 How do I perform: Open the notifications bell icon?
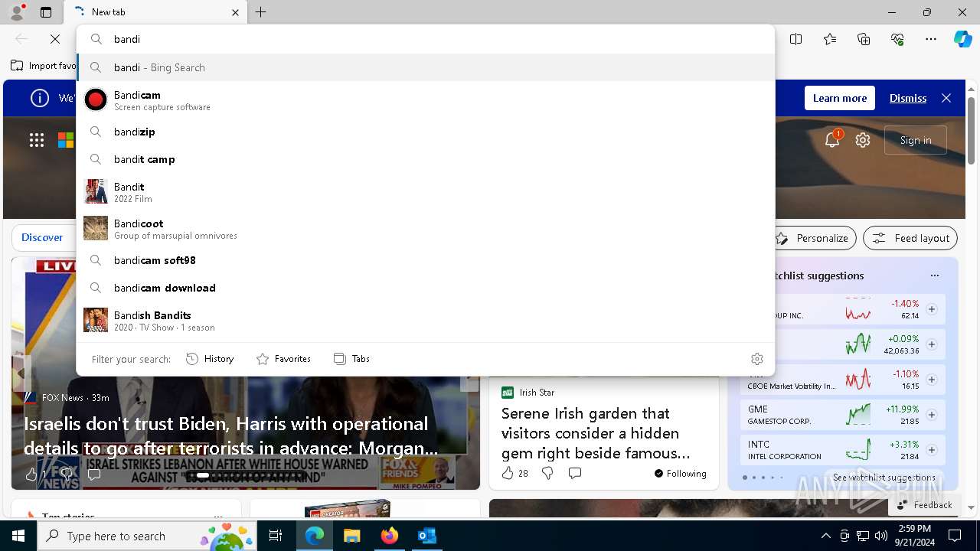pos(832,140)
